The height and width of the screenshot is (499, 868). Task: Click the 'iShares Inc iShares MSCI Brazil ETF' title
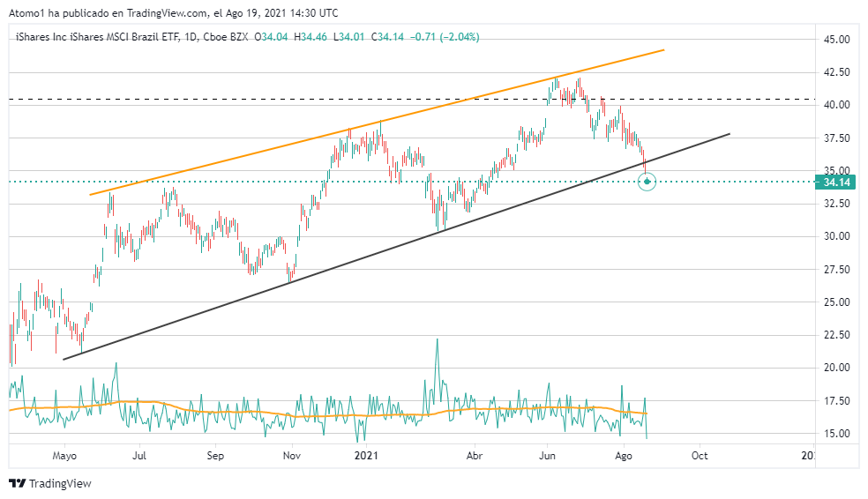(97, 37)
